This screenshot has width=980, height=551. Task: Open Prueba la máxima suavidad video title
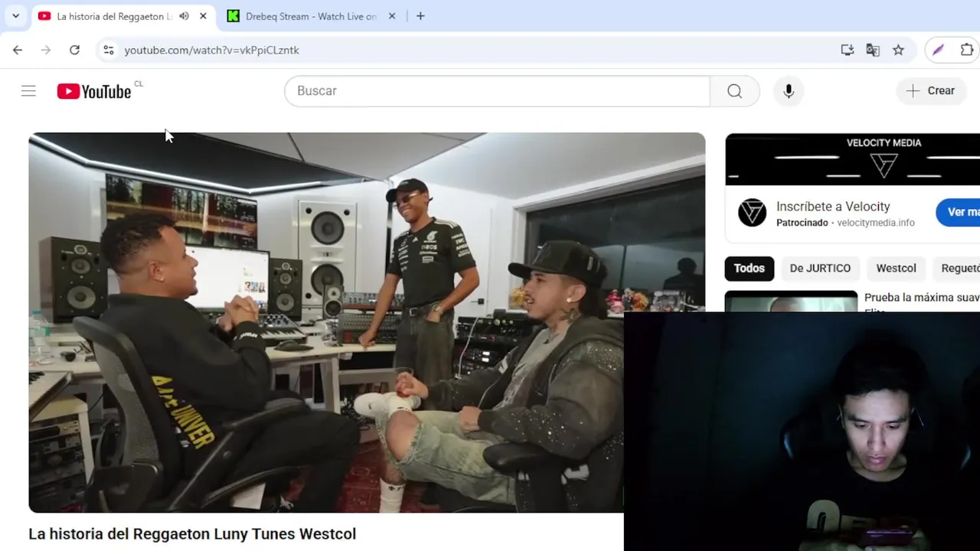click(x=922, y=298)
